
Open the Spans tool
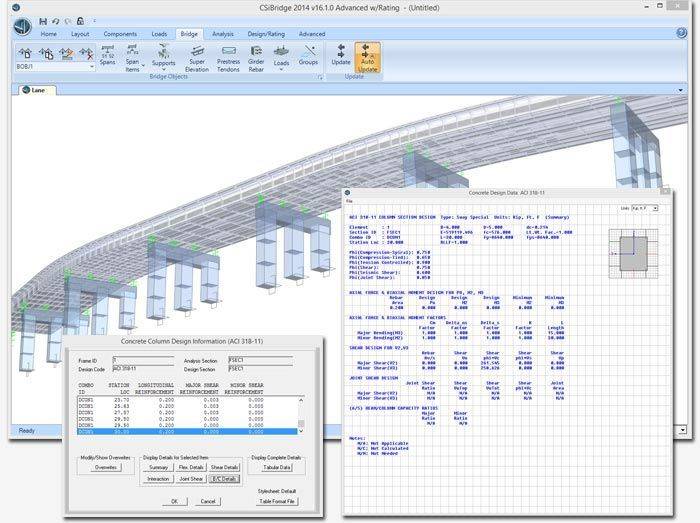coord(108,56)
